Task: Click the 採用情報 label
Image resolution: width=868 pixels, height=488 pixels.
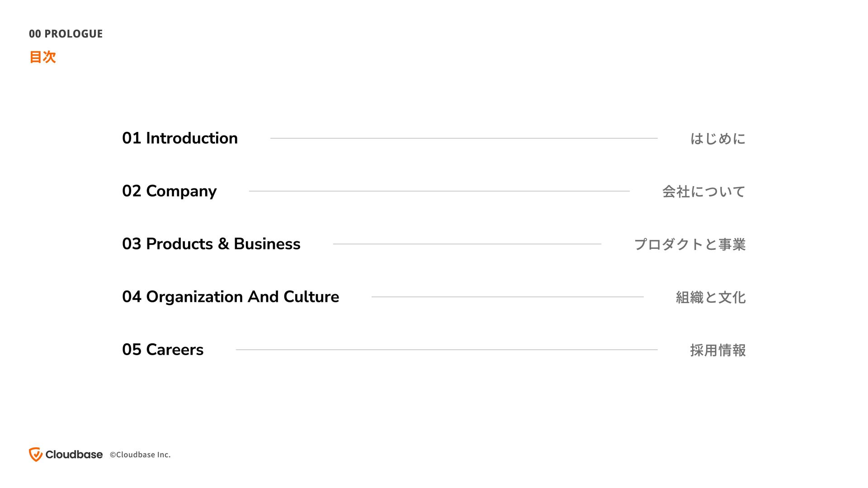Action: point(718,350)
